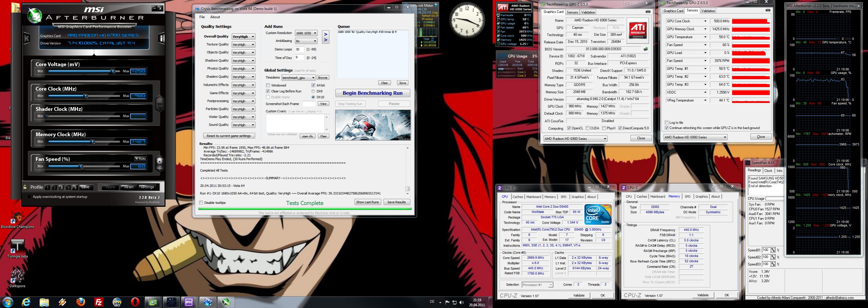This screenshot has height=308, width=868.
Task: Open the File menu in Crysis Benchmarking
Action: click(x=202, y=17)
